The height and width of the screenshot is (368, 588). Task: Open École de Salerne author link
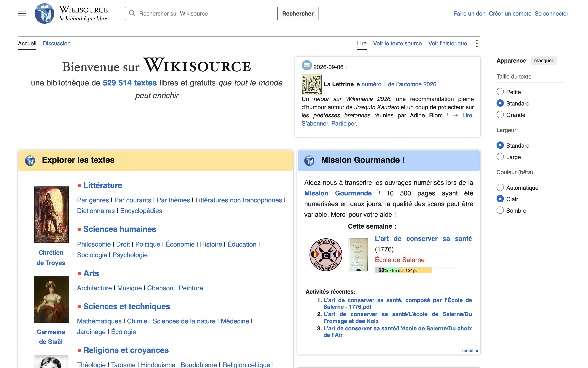point(399,260)
